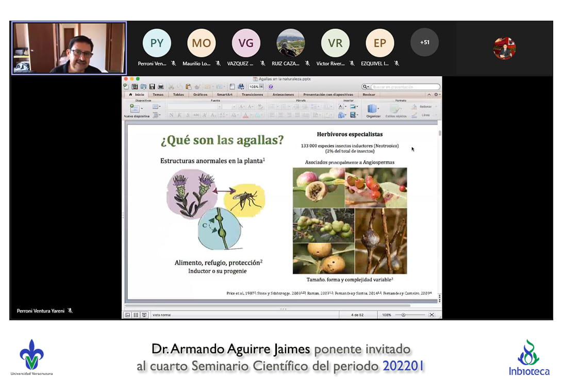Image resolution: width=562 pixels, height=392 pixels.
Task: Switch to the Animaciones tab
Action: (x=283, y=95)
